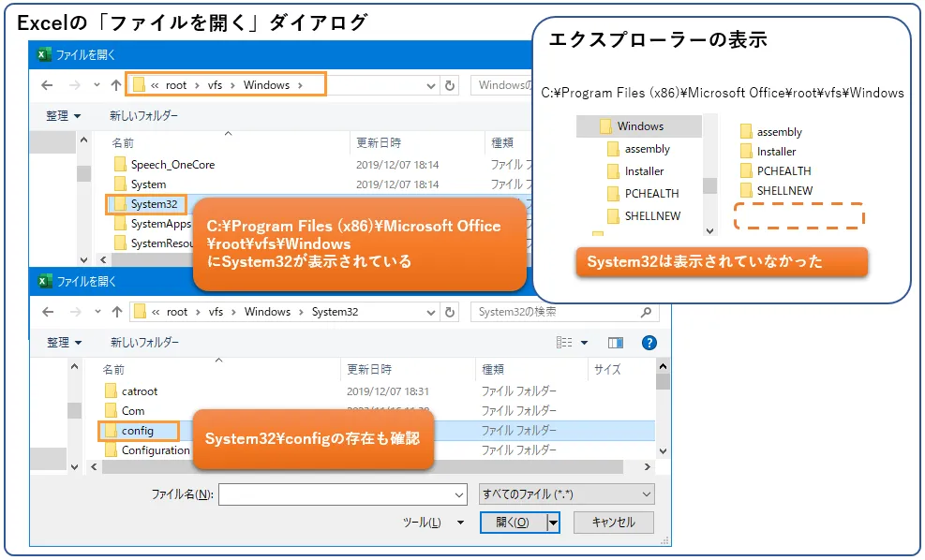Click scroll-down arrow of Explorer folder tree

tap(709, 231)
